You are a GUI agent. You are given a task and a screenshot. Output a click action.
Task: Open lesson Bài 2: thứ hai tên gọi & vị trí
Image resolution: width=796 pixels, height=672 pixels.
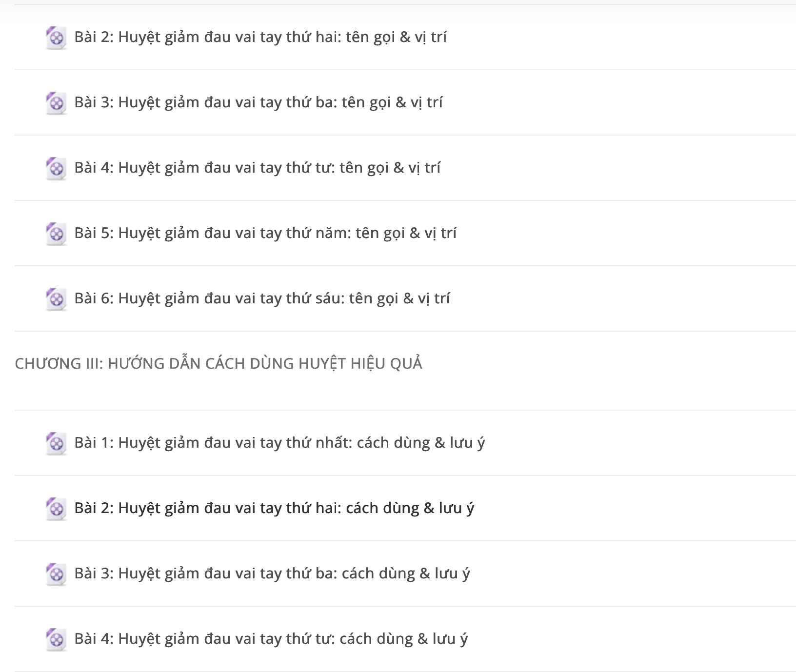point(260,37)
